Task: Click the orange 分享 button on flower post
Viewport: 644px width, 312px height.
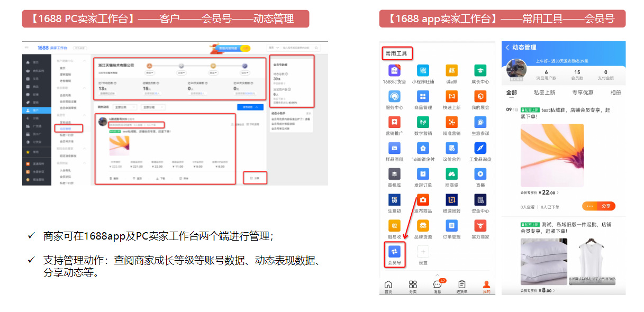Action: click(606, 206)
